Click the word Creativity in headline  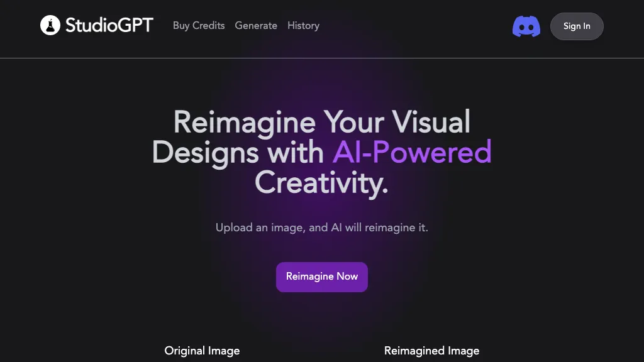(321, 183)
